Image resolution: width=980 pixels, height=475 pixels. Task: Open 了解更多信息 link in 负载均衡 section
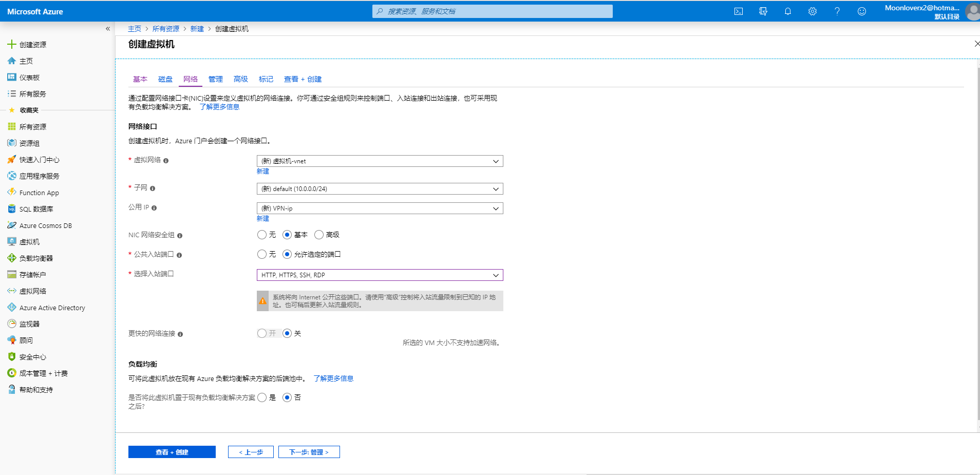click(x=333, y=378)
